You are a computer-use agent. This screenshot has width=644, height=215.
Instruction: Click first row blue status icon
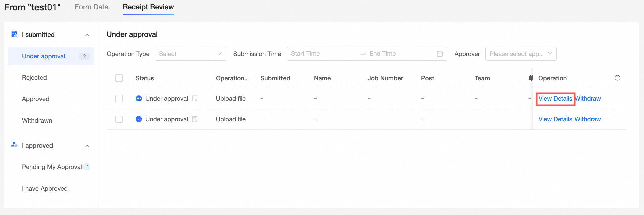(139, 99)
